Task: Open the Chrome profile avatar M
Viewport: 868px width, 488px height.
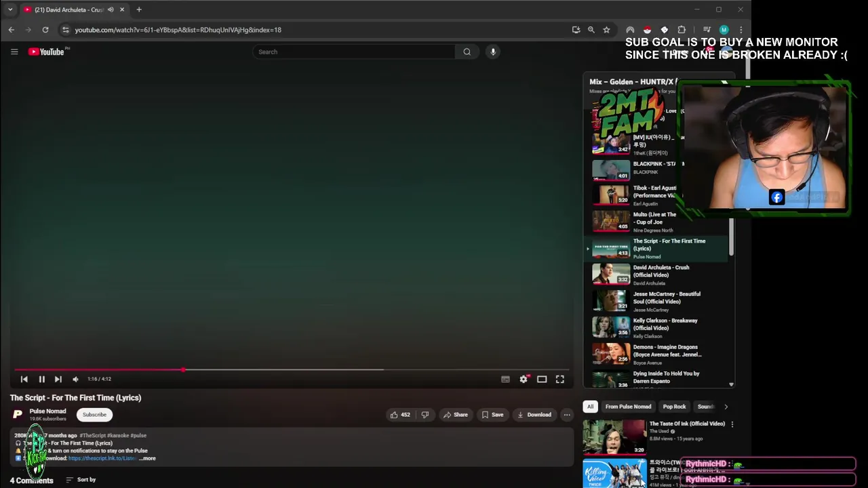Action: (724, 30)
